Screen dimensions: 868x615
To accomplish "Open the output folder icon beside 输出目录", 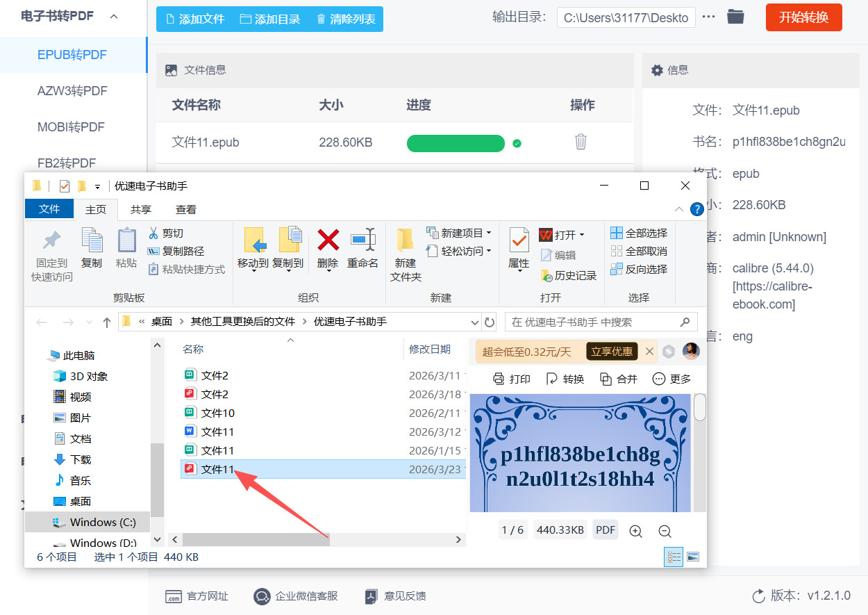I will (735, 17).
